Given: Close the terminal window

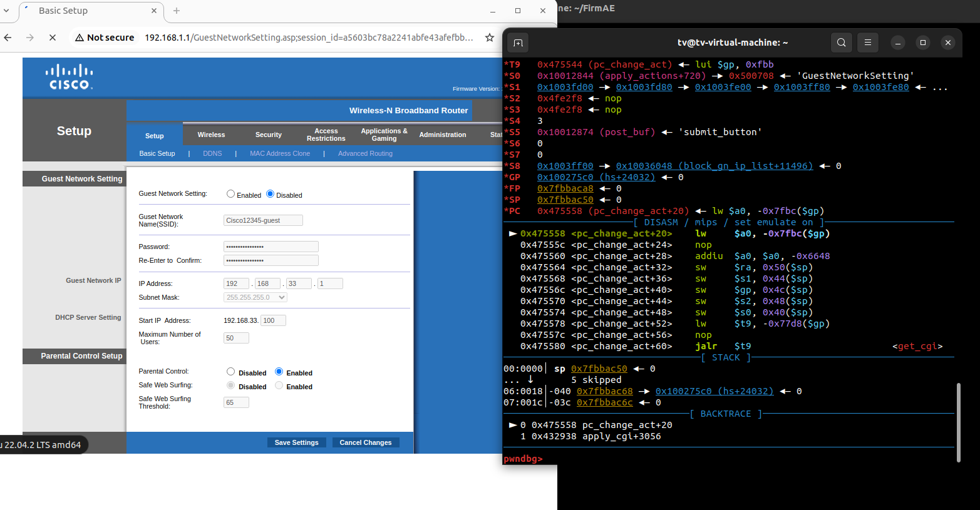Looking at the screenshot, I should 948,43.
